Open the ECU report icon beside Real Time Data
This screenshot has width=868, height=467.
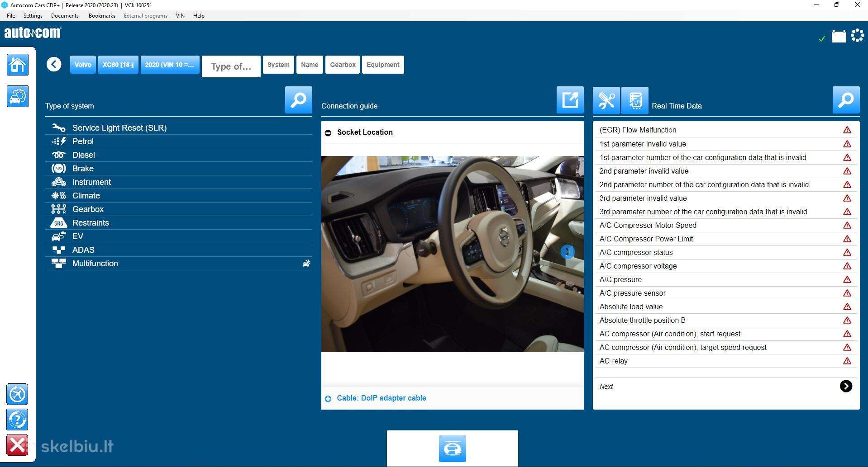coord(635,100)
